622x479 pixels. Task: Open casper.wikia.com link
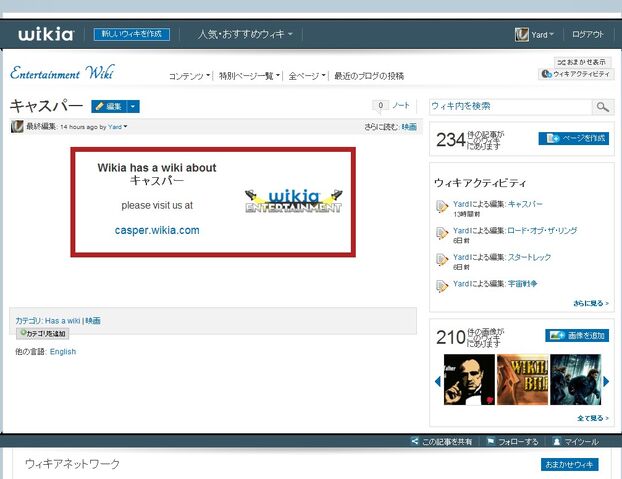[x=157, y=230]
